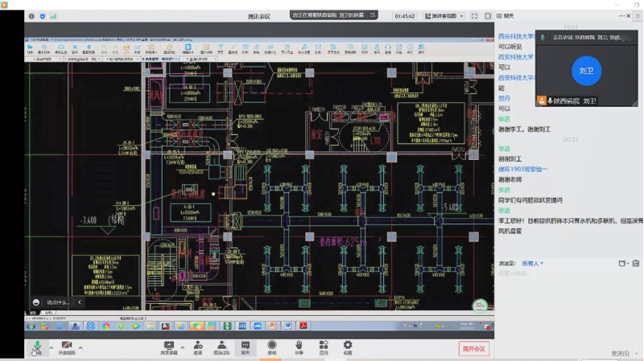Image resolution: width=644 pixels, height=361 pixels.
Task: Click the Record (录制) icon
Action: 272,347
